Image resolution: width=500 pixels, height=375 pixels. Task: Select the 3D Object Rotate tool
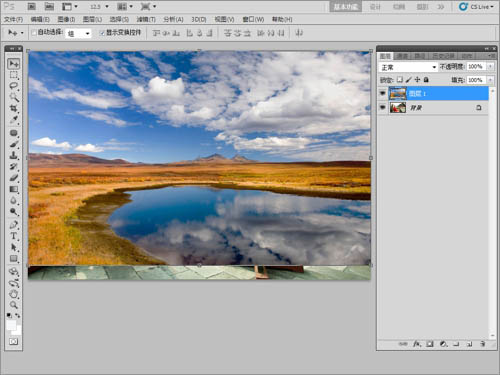[x=14, y=272]
